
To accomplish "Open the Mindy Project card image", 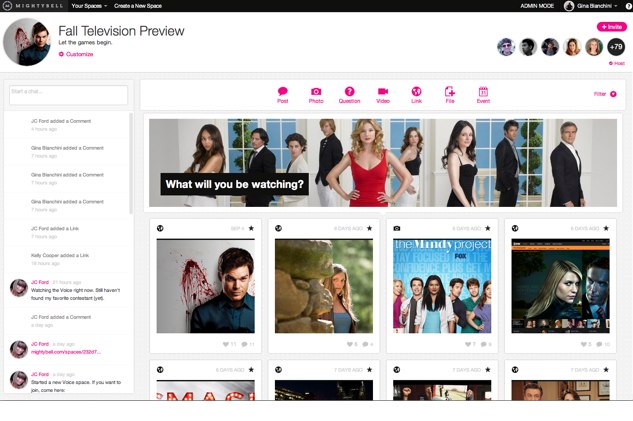I will 442,286.
